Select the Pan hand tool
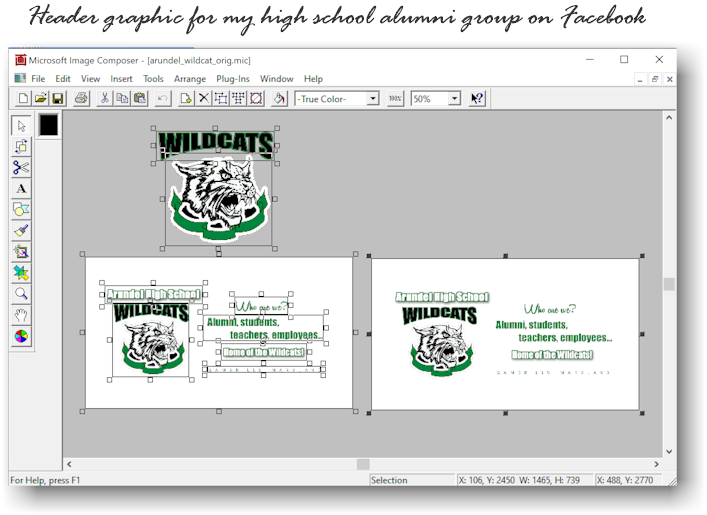The image size is (707, 515). coord(21,315)
